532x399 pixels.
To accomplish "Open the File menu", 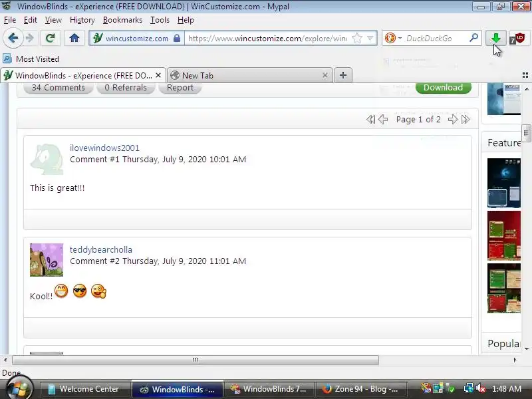I will (x=10, y=20).
